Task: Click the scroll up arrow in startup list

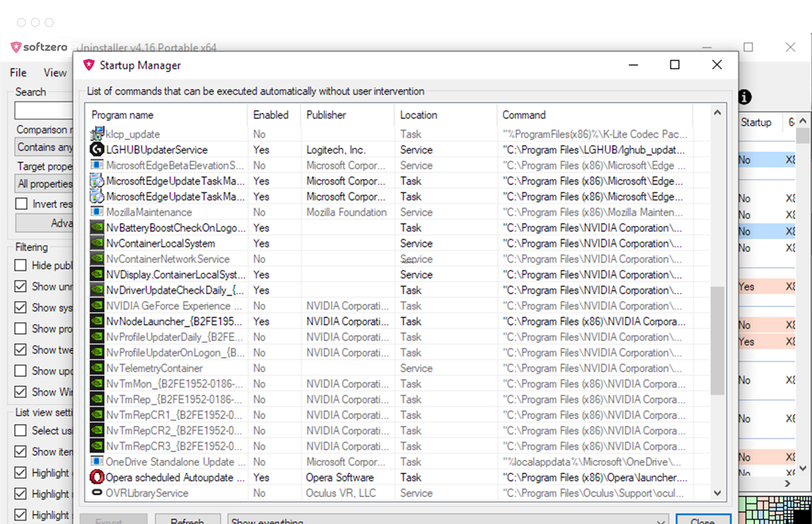Action: tap(717, 113)
